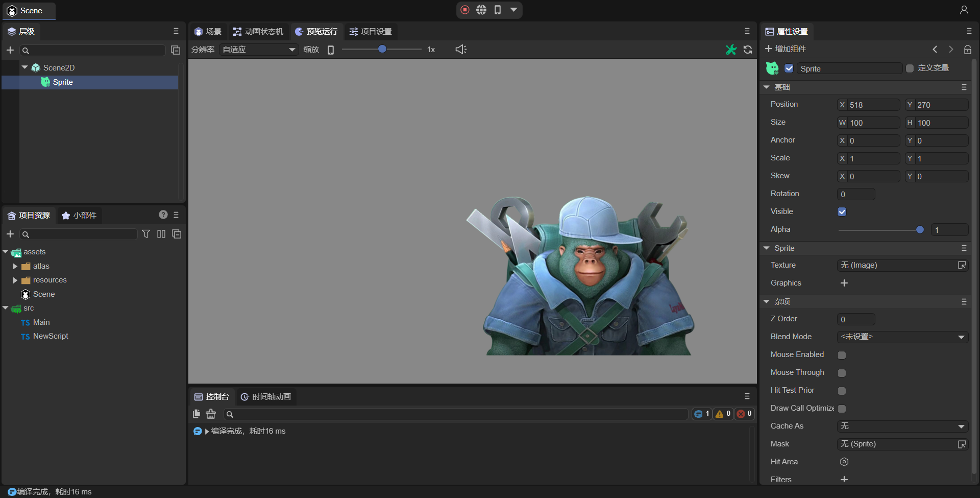Enable the Mouse Through checkbox
This screenshot has width=980, height=498.
tap(842, 373)
